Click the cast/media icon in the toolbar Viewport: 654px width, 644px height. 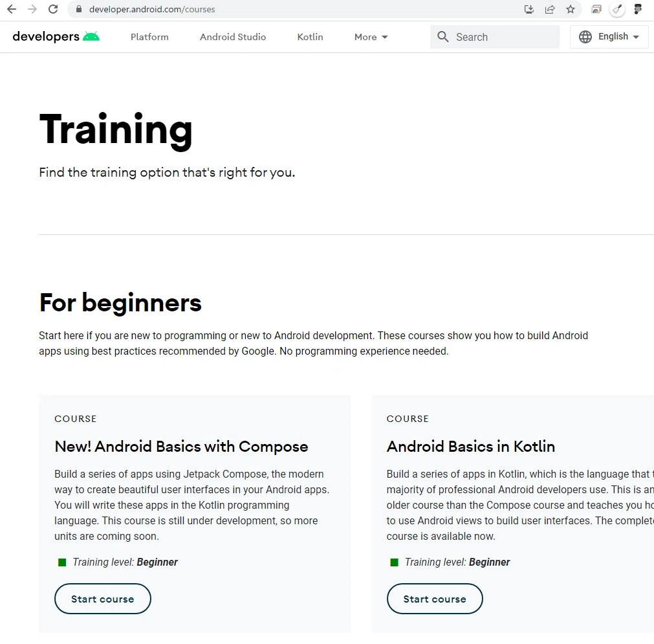point(596,9)
